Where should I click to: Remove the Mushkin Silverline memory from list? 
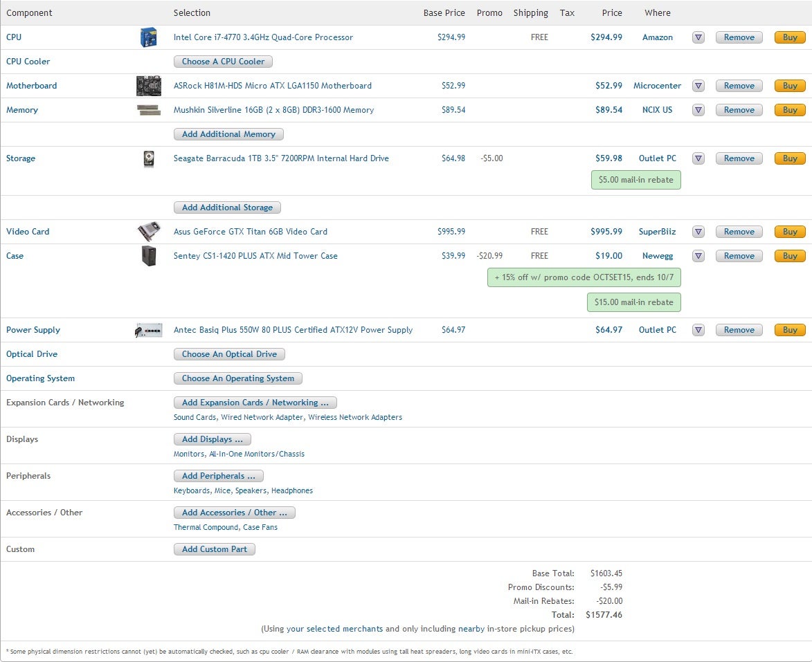tap(739, 110)
